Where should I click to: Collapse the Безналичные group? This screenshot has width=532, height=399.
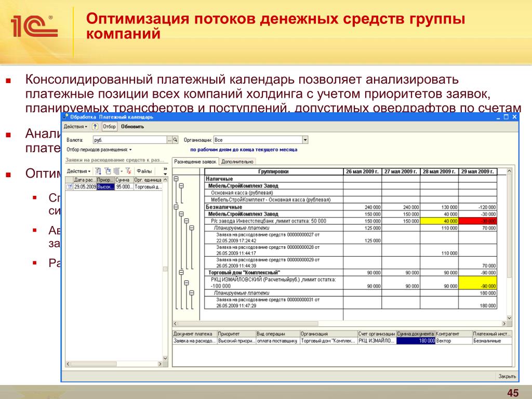point(176,207)
